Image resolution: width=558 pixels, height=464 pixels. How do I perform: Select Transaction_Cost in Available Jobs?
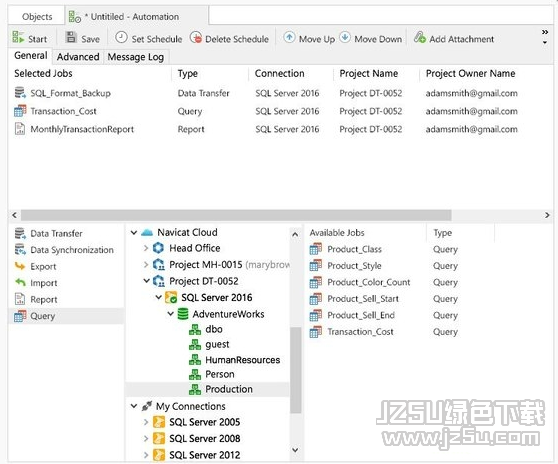(360, 332)
